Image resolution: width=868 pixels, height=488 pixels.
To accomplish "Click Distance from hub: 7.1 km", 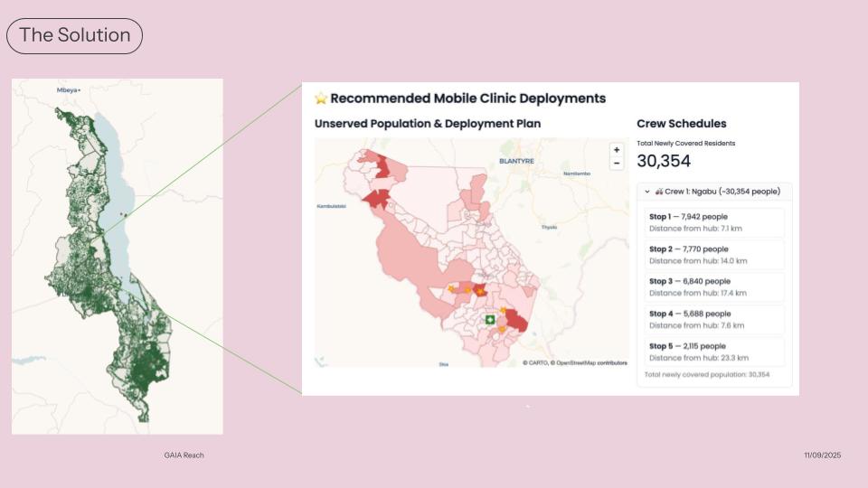I will coord(696,229).
